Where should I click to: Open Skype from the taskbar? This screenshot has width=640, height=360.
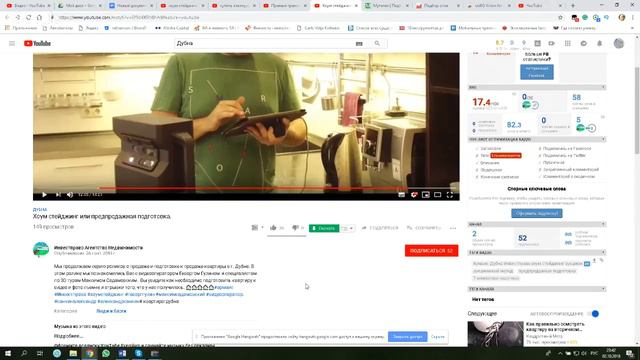138,353
